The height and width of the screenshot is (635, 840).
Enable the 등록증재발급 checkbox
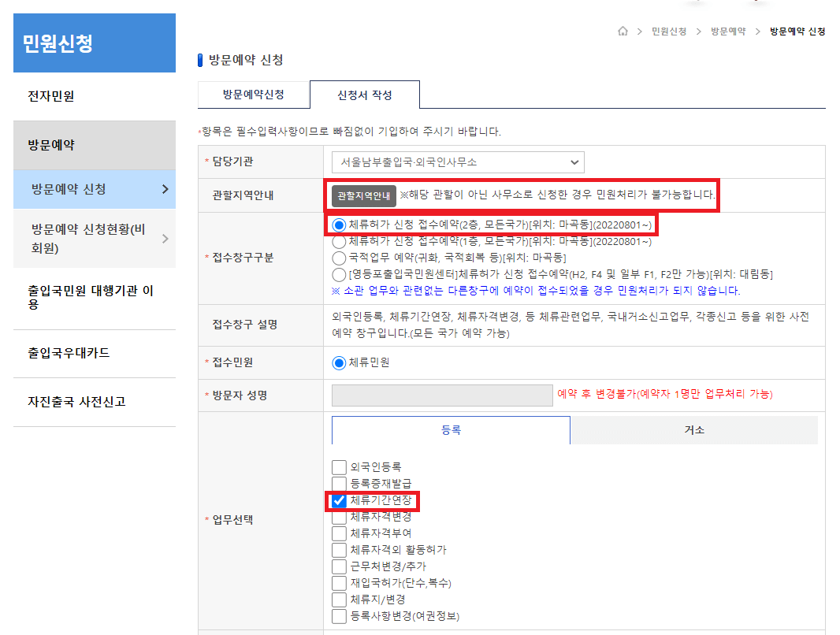337,483
